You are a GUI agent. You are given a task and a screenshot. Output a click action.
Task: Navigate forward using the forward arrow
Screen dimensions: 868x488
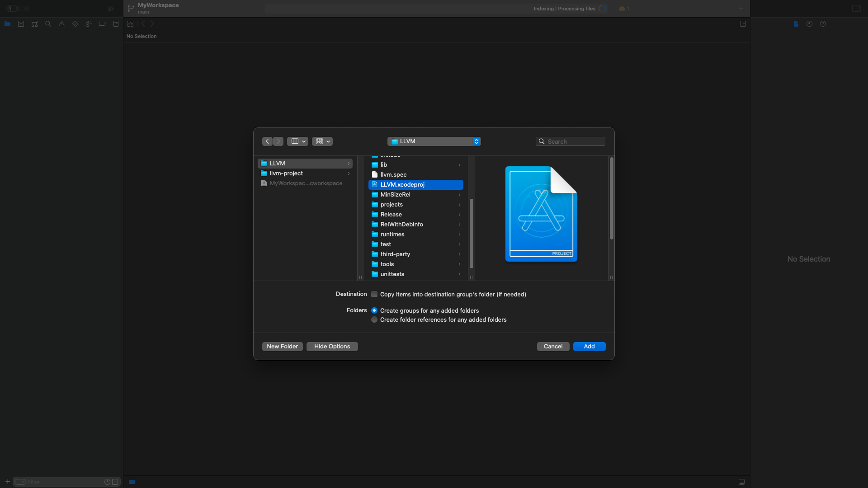pyautogui.click(x=278, y=141)
